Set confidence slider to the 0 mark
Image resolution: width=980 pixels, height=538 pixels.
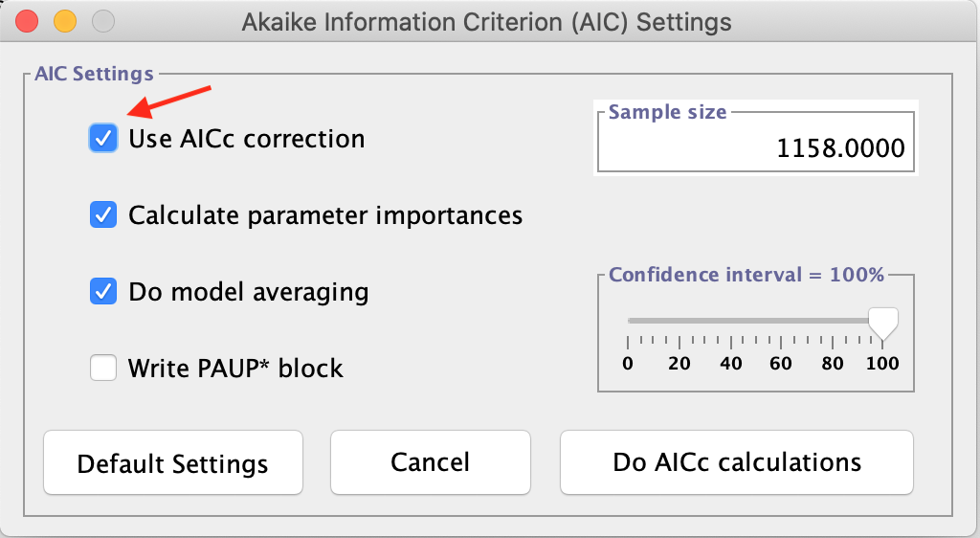[x=628, y=321]
